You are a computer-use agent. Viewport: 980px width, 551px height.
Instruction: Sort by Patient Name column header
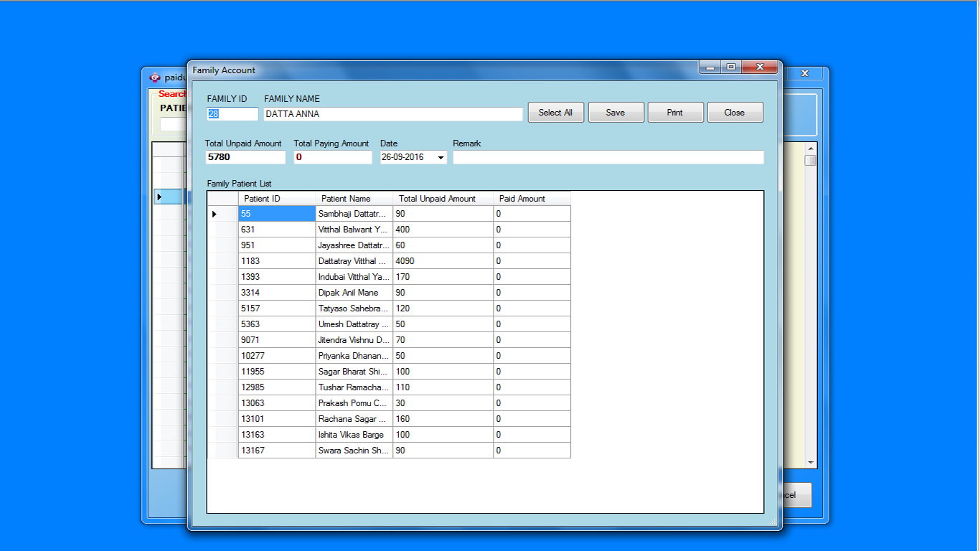tap(354, 199)
